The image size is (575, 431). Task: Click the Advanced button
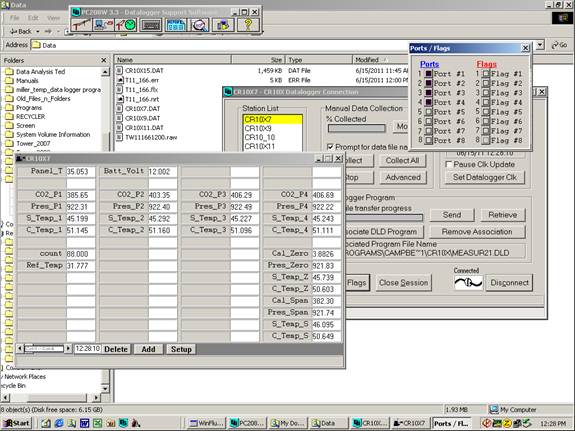pos(402,178)
